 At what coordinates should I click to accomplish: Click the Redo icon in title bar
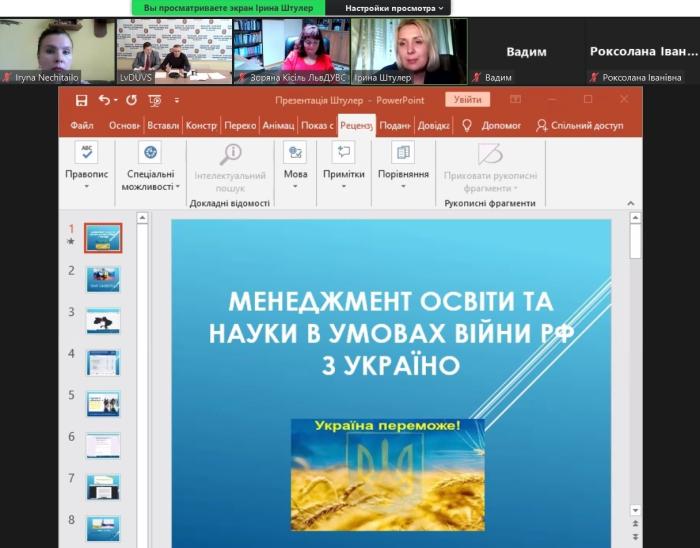pyautogui.click(x=130, y=100)
